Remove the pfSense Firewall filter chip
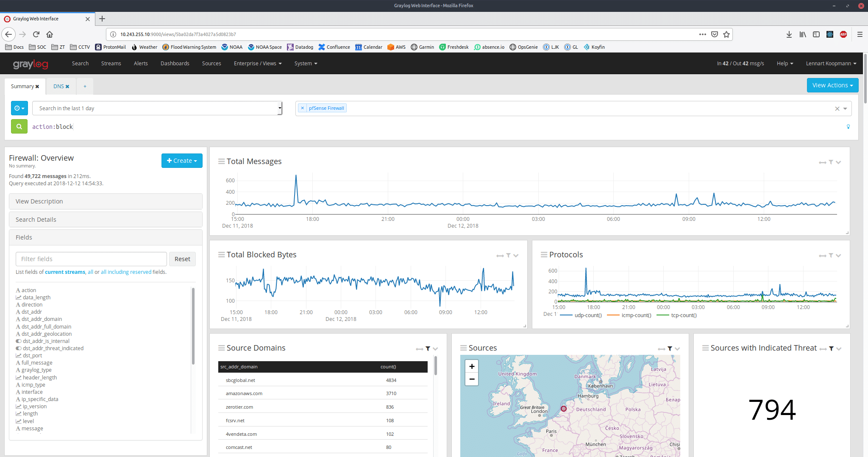868x457 pixels. (302, 108)
